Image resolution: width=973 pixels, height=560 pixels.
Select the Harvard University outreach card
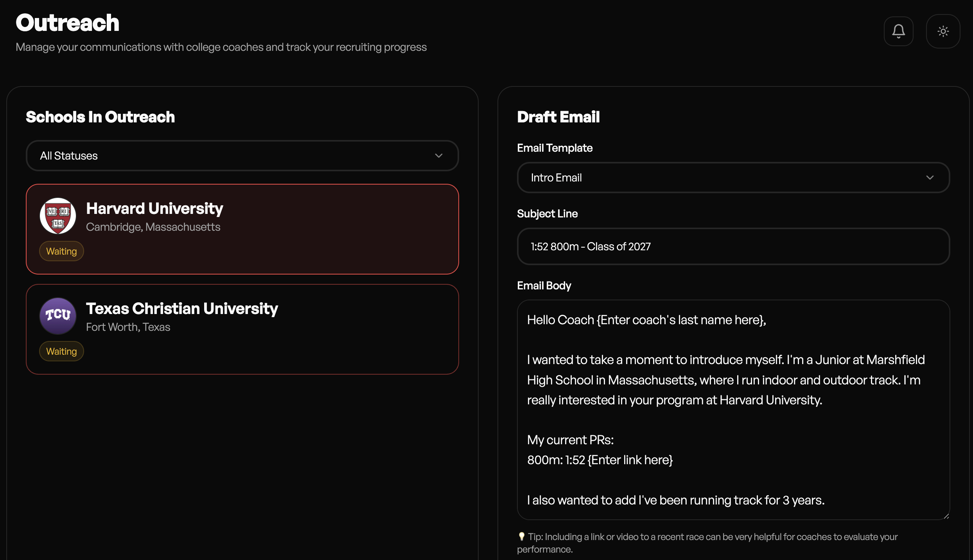242,229
